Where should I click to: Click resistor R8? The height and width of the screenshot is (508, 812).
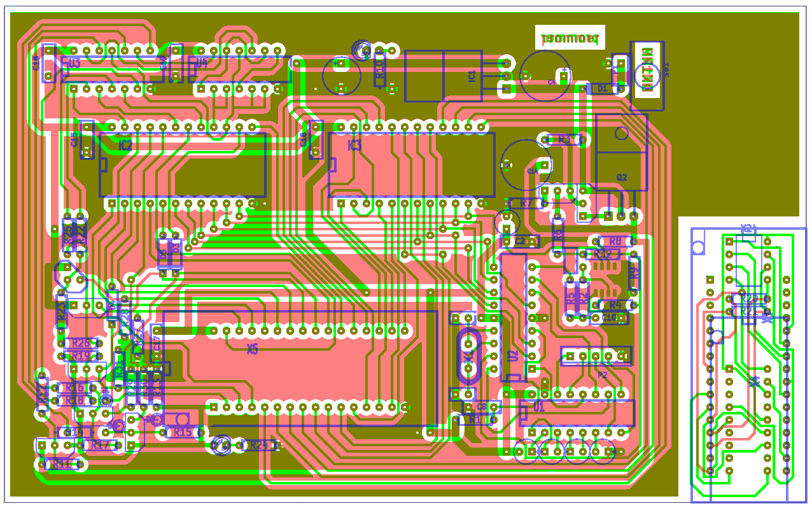[x=614, y=241]
